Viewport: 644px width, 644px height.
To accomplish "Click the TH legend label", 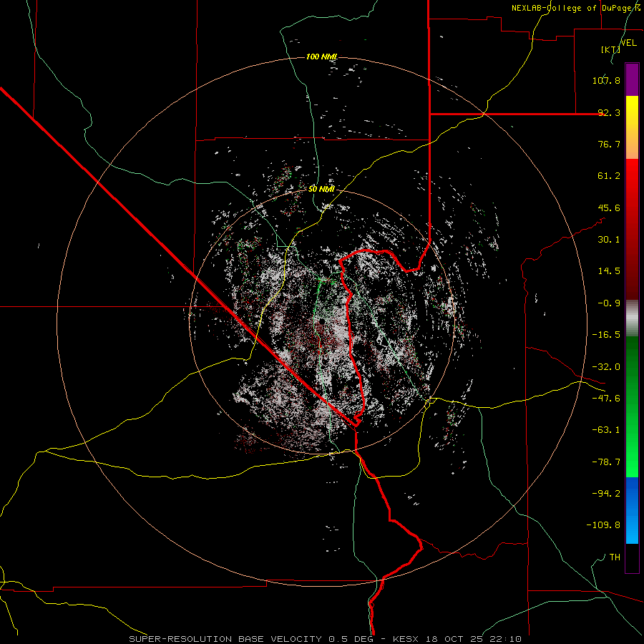I will coord(615,557).
